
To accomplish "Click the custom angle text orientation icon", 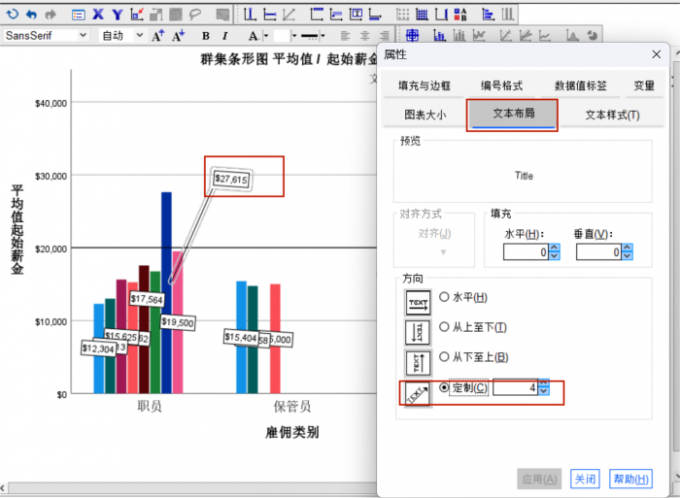I will [417, 392].
